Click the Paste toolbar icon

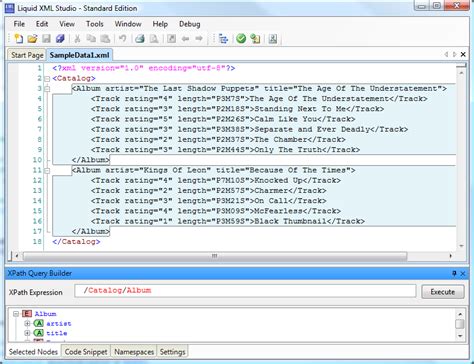pyautogui.click(x=105, y=39)
